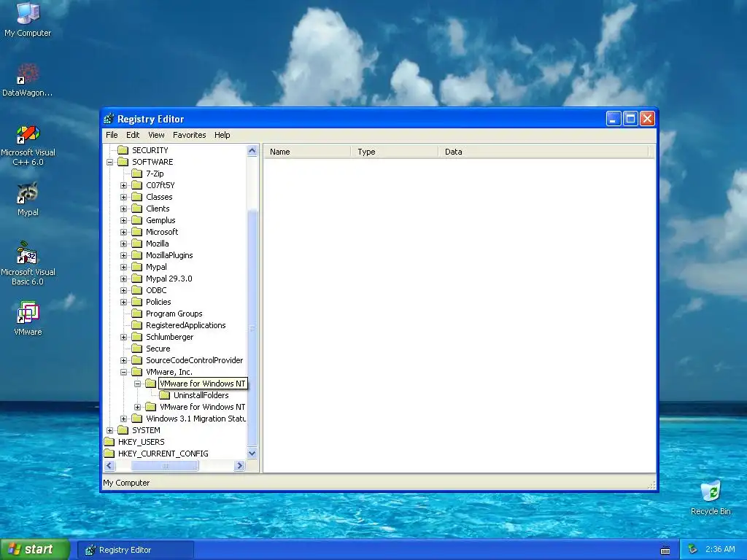747x560 pixels.
Task: Expand the C07ft5Y key
Action: tap(124, 185)
